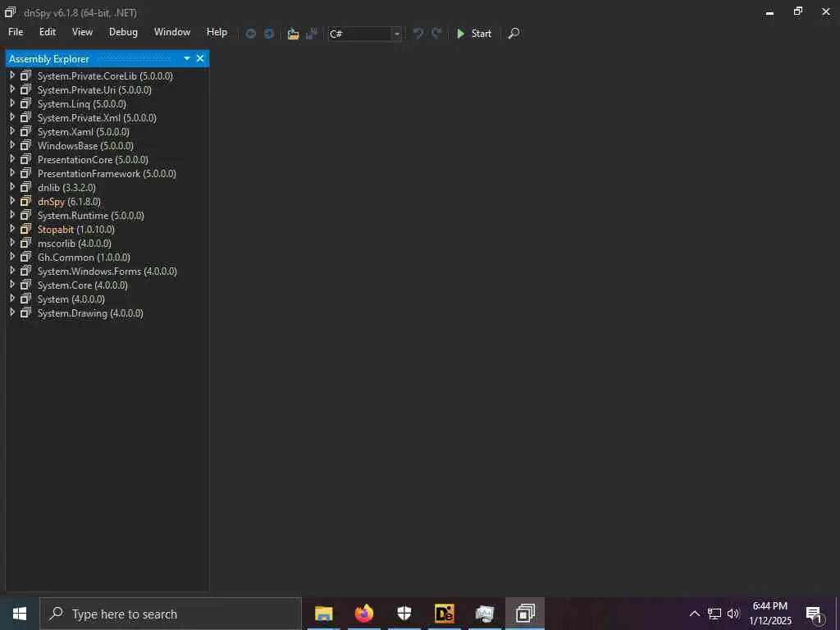Viewport: 840px width, 630px height.
Task: Open the View menu
Action: [x=83, y=32]
